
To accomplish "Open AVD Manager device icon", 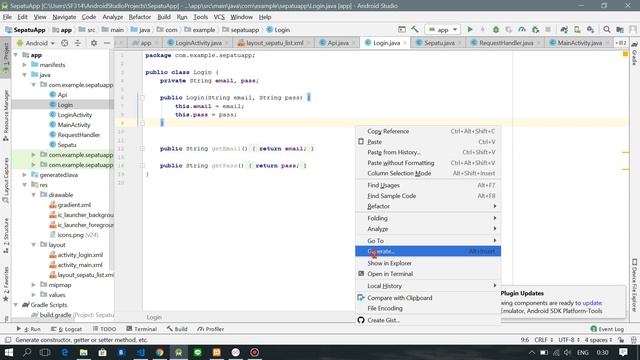I will coord(577,29).
